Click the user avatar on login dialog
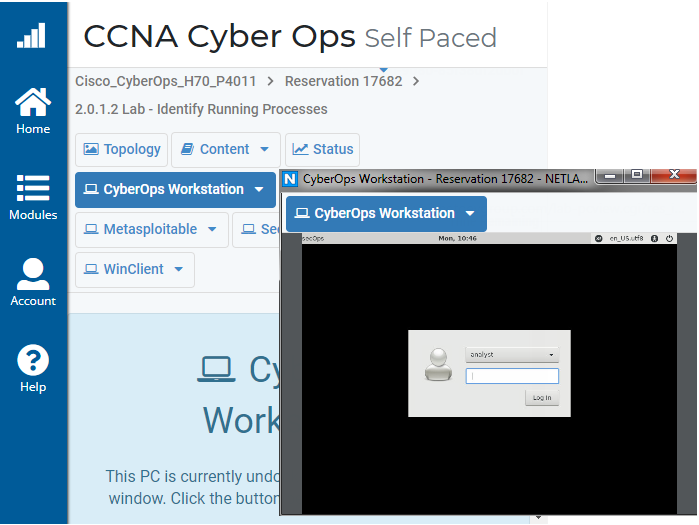 (x=438, y=364)
